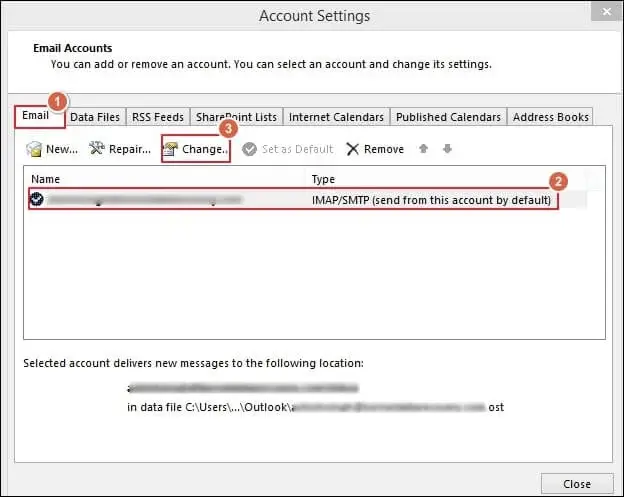Show the Published Calendars tab
This screenshot has height=497, width=624.
tap(448, 117)
